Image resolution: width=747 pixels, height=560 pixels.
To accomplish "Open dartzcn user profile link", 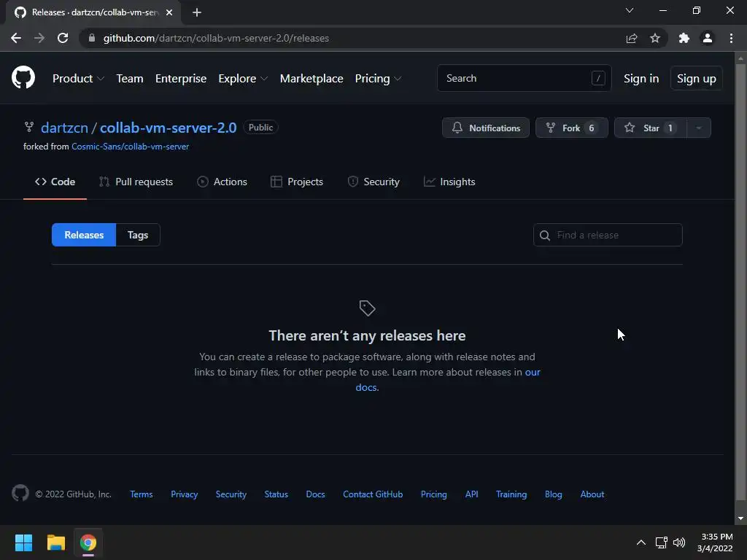I will pos(64,128).
